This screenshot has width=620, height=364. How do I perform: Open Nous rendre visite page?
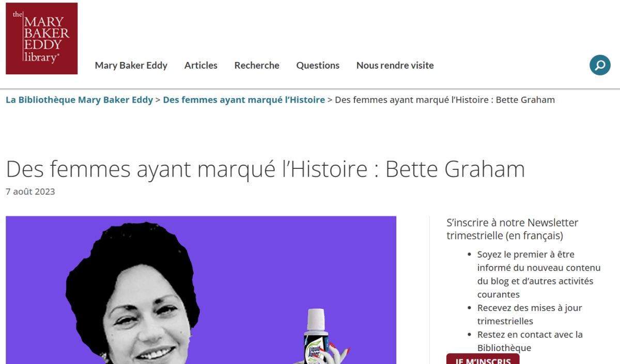395,65
